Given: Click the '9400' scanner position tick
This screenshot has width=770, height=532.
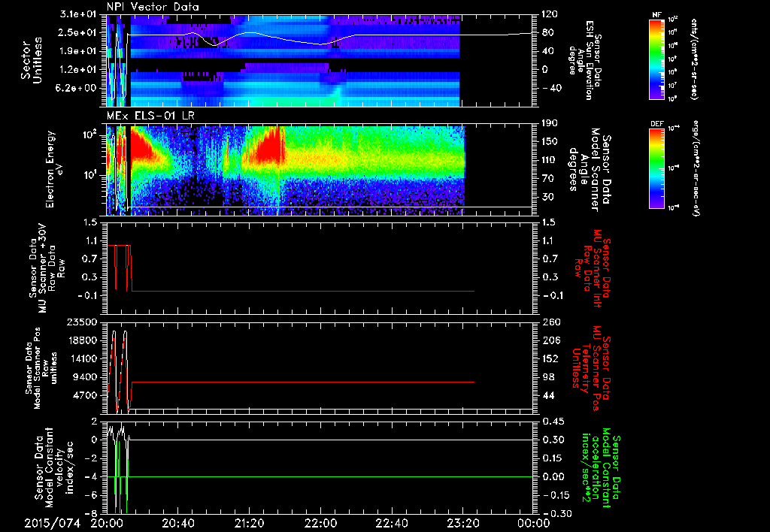Looking at the screenshot, I should coord(85,377).
